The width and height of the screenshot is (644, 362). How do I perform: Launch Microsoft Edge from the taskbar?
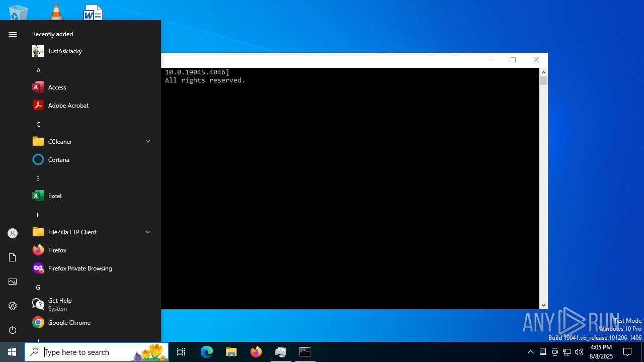point(207,352)
